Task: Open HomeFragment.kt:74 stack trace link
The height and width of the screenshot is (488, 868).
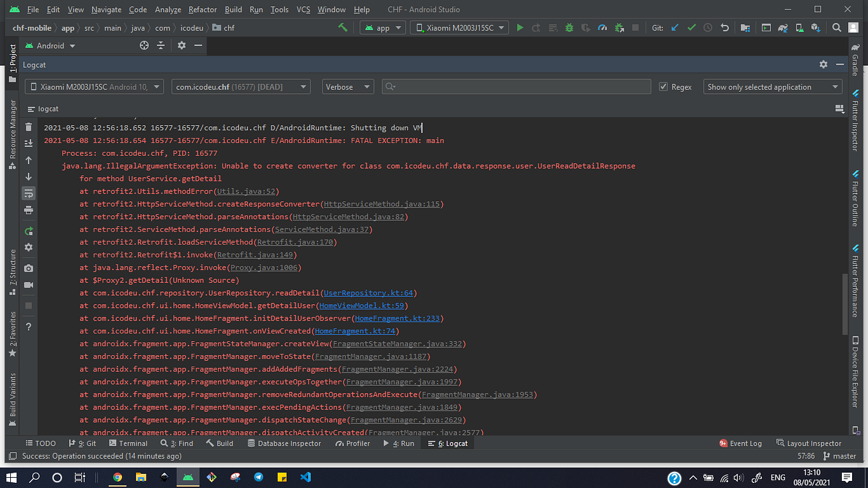Action: click(355, 331)
